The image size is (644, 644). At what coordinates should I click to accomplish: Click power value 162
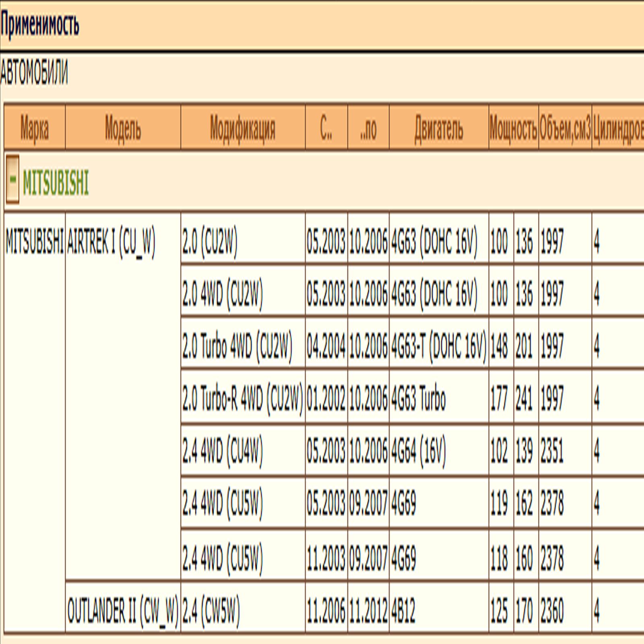(x=524, y=504)
